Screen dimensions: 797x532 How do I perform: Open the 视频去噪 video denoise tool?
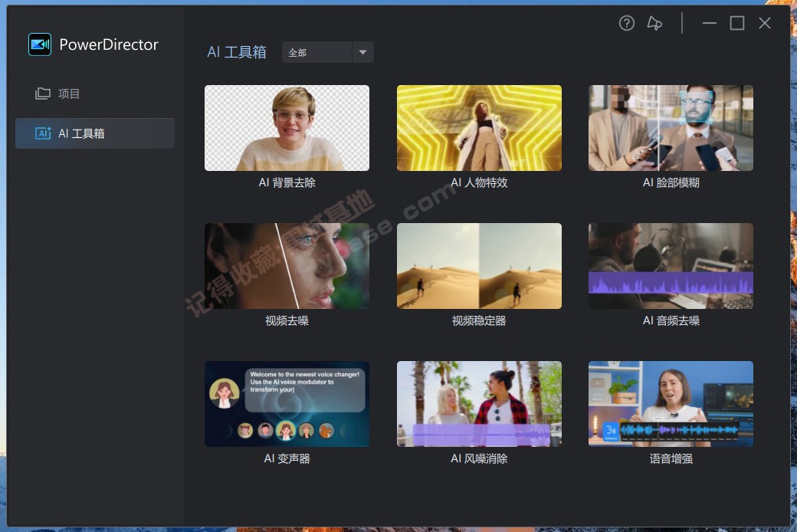287,266
